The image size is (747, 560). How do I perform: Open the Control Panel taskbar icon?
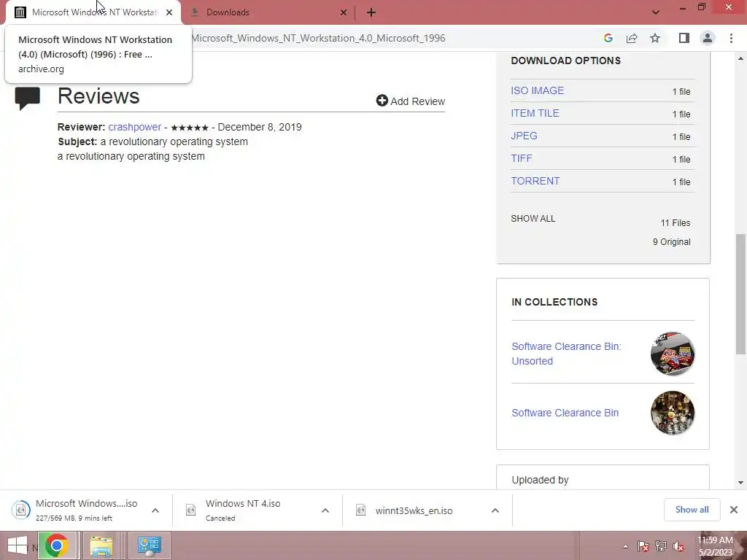point(149,545)
